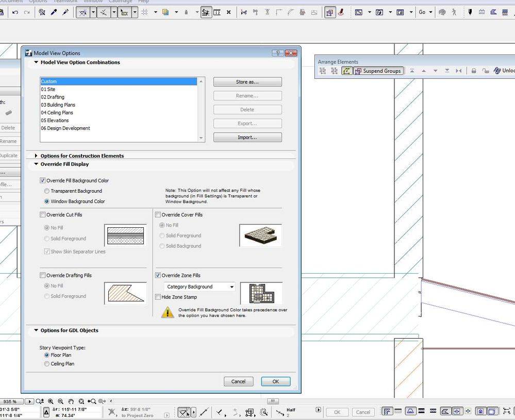Viewport: 515px width, 420px height.
Task: Open the Category Background dropdown
Action: [x=200, y=287]
